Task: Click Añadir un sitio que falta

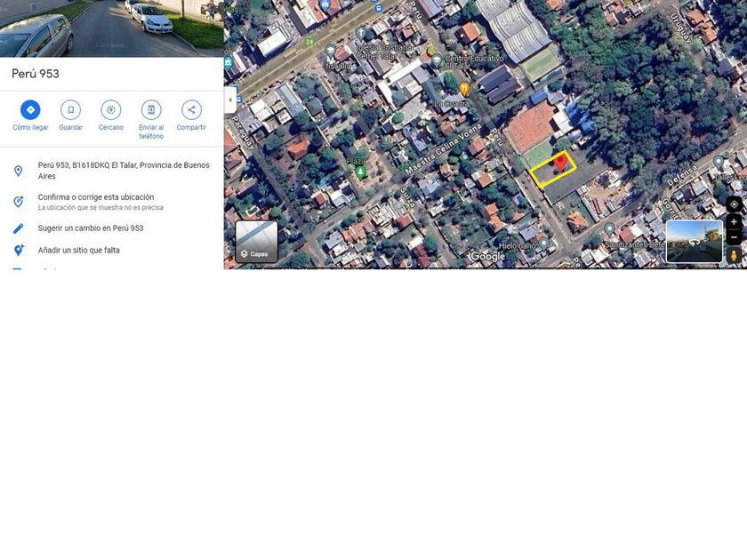Action: click(79, 251)
